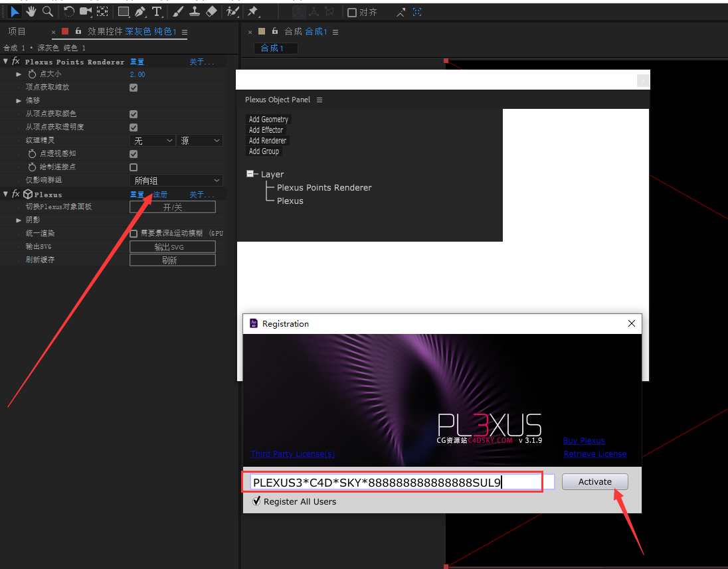Open the 纹理精灵 无 dropdown
Image resolution: width=728 pixels, height=569 pixels.
coord(152,141)
